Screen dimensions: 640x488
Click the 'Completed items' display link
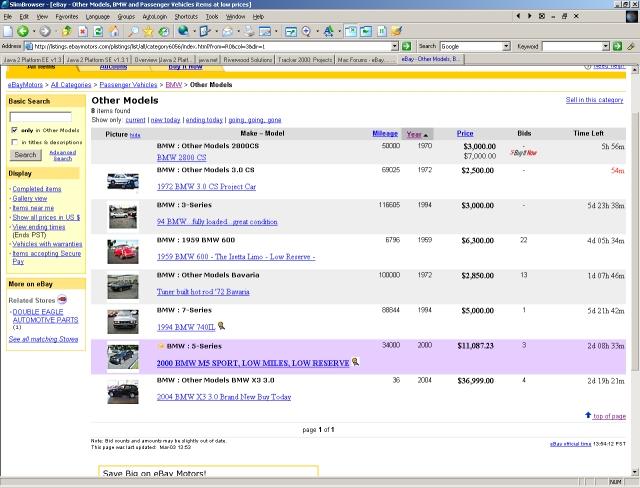tap(37, 189)
